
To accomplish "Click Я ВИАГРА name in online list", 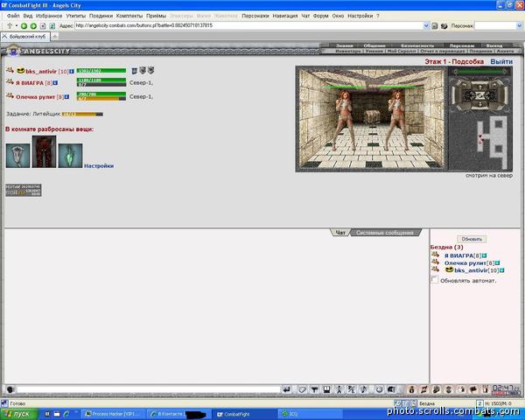I will pos(459,255).
